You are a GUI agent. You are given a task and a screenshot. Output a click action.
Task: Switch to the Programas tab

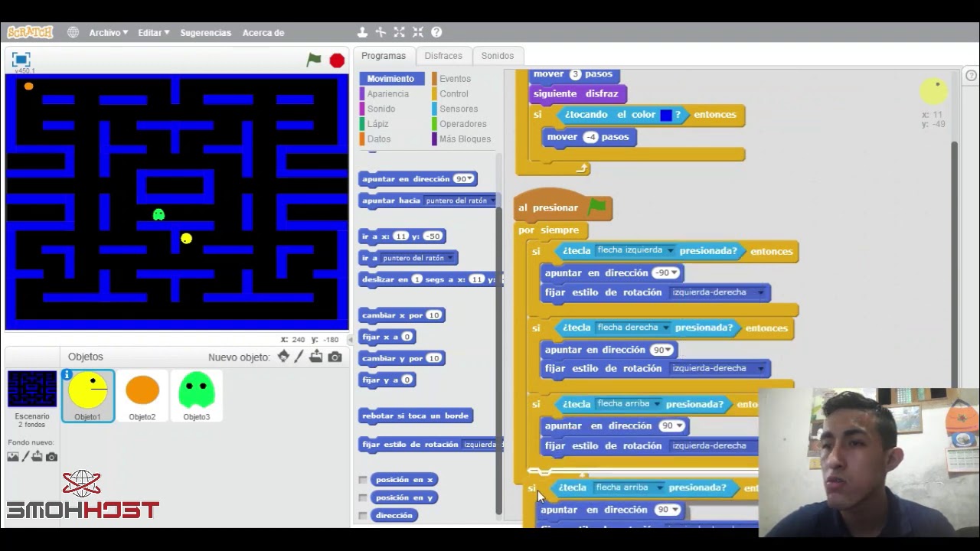(x=384, y=56)
